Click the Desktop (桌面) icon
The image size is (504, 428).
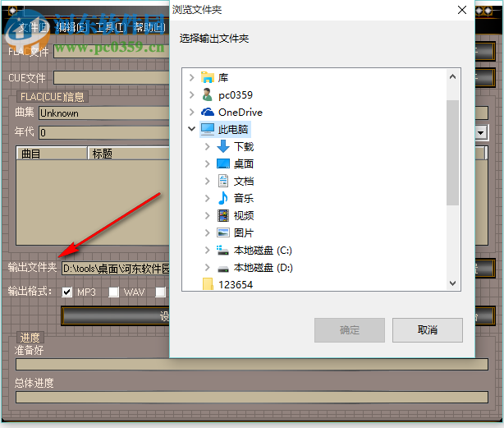pyautogui.click(x=223, y=163)
